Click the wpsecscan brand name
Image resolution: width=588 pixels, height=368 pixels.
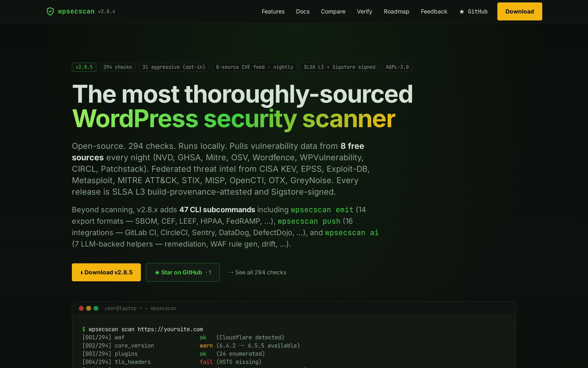point(76,11)
